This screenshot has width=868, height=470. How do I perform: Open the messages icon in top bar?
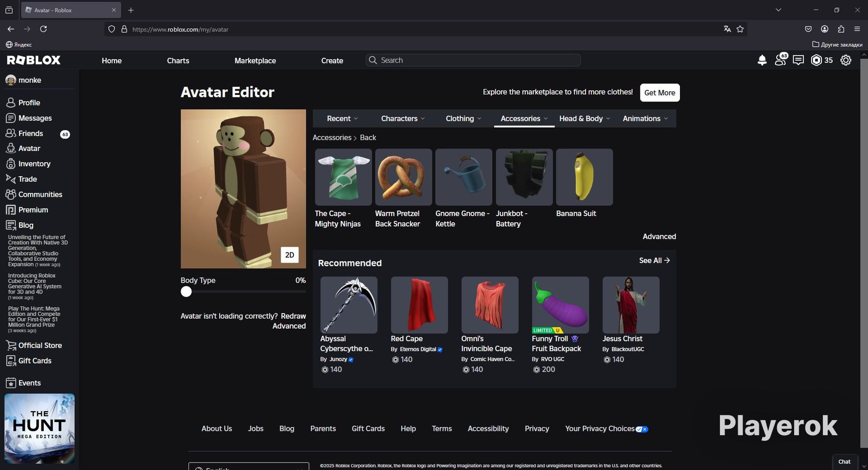[x=798, y=60]
